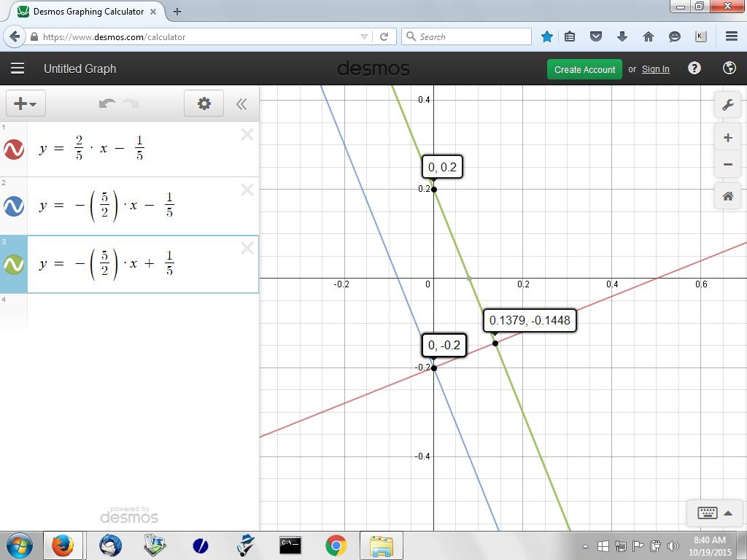Open the taskbar clock and date

point(710,546)
